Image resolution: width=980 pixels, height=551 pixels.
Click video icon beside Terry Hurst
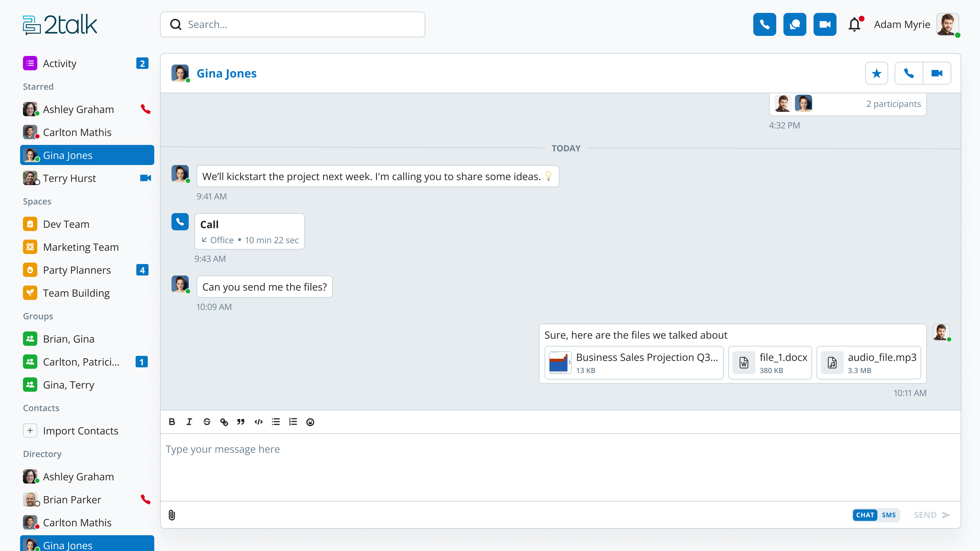[145, 178]
